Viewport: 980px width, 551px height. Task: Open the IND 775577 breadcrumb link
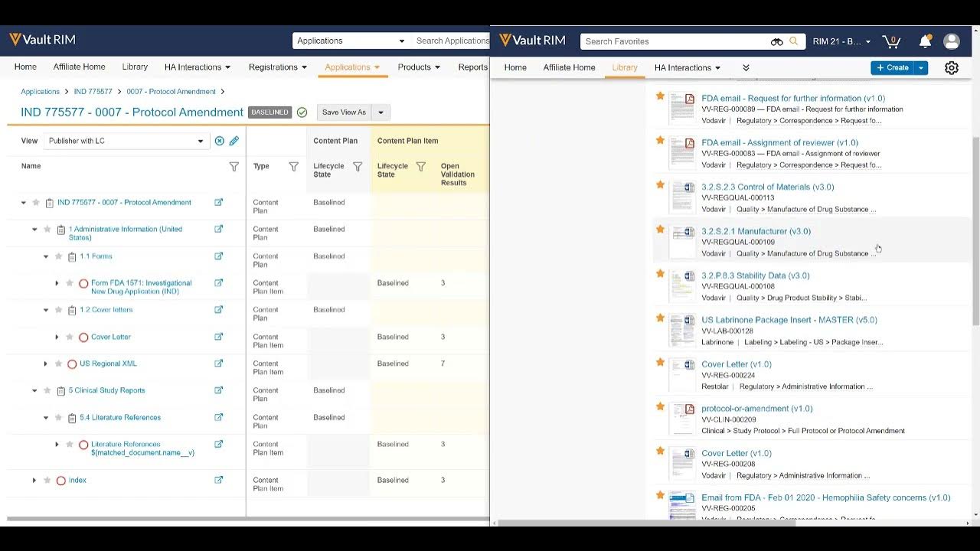93,92
